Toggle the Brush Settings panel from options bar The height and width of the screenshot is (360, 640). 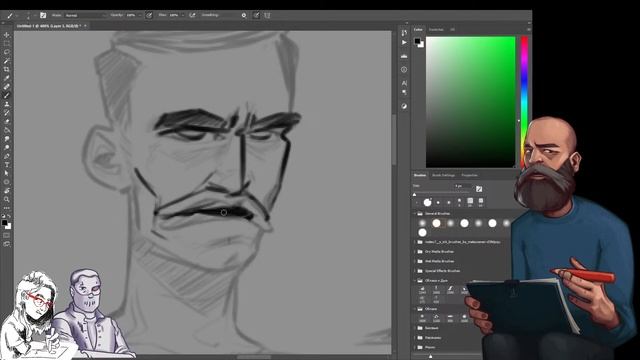coord(43,15)
